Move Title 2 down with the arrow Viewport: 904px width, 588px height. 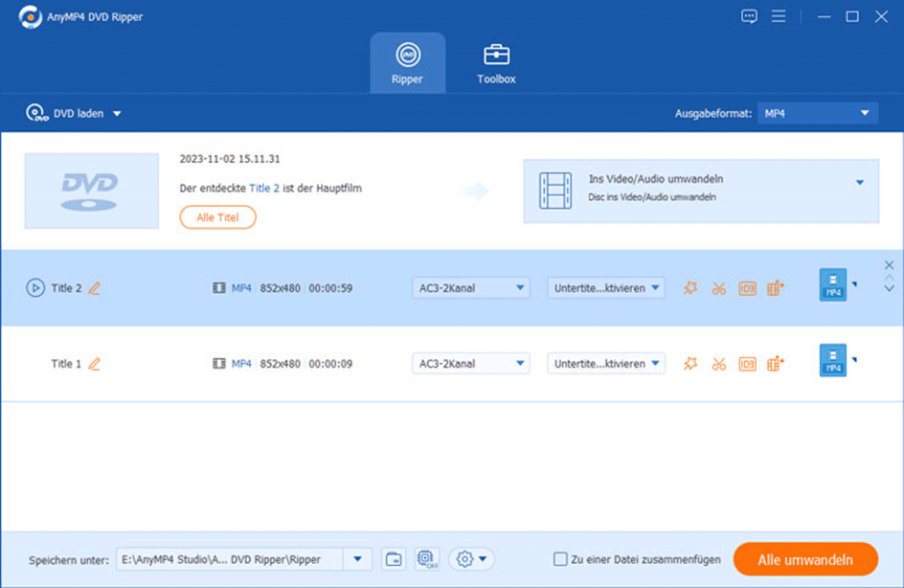click(889, 288)
